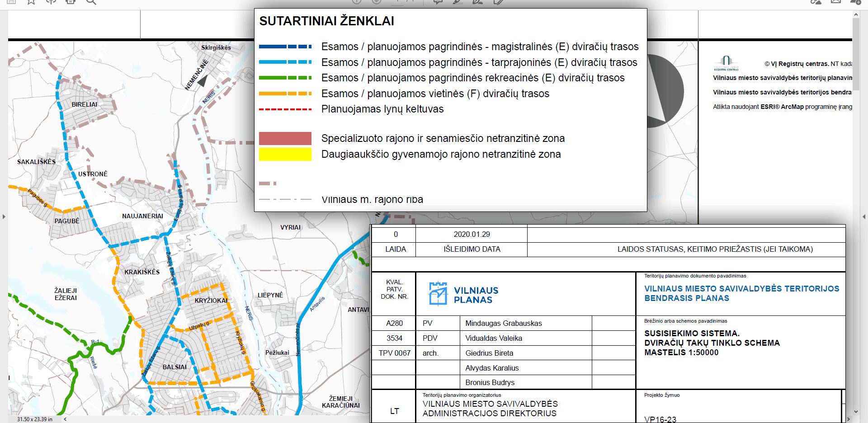This screenshot has width=868, height=423.
Task: Click the red legend zone swatch
Action: [285, 138]
